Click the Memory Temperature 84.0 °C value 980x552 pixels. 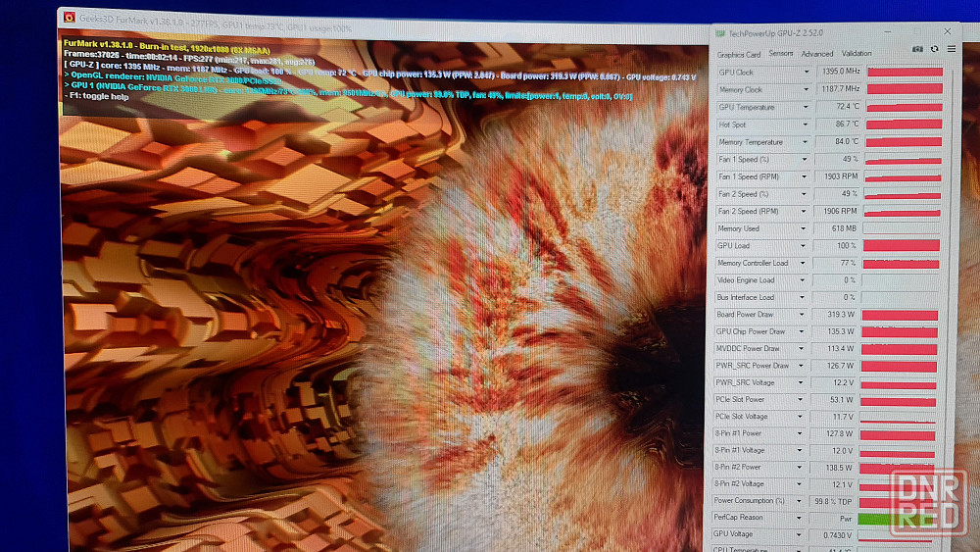click(839, 142)
